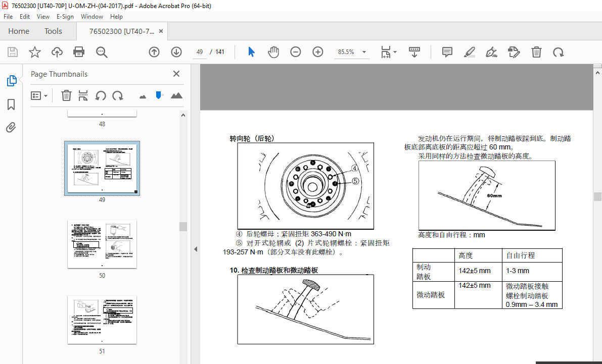Open the Edit PDF tool
The height and width of the screenshot is (364, 602).
point(514,52)
